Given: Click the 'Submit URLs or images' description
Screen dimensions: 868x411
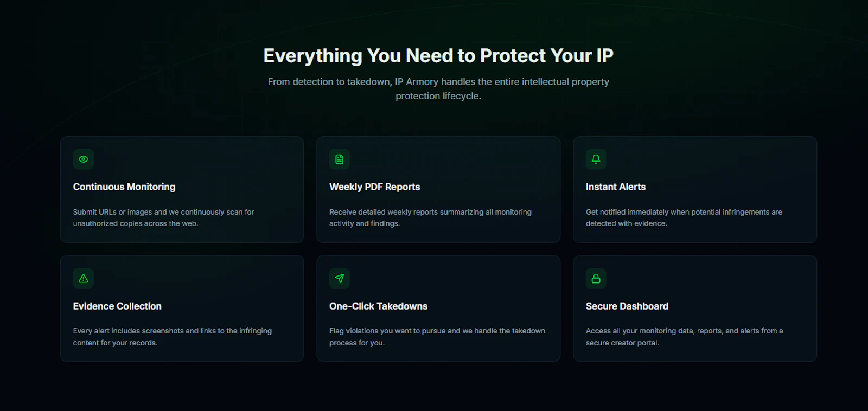Looking at the screenshot, I should click(163, 218).
